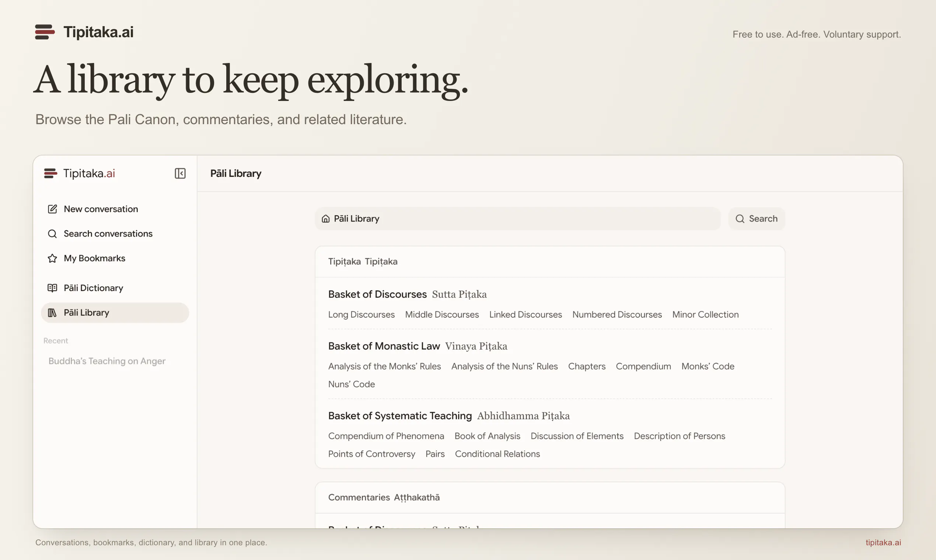The height and width of the screenshot is (560, 936).
Task: Click the Pāli Library breadcrumb field
Action: click(x=517, y=218)
